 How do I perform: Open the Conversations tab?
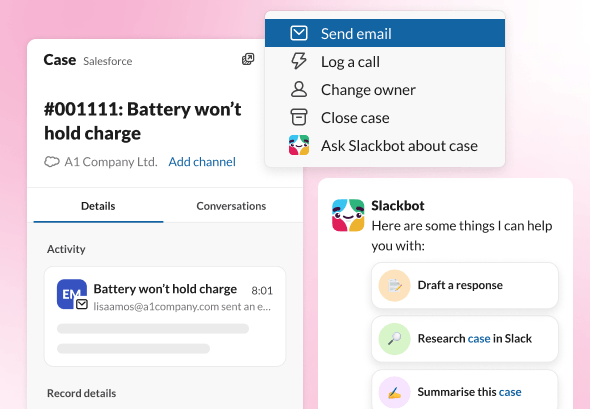click(231, 206)
